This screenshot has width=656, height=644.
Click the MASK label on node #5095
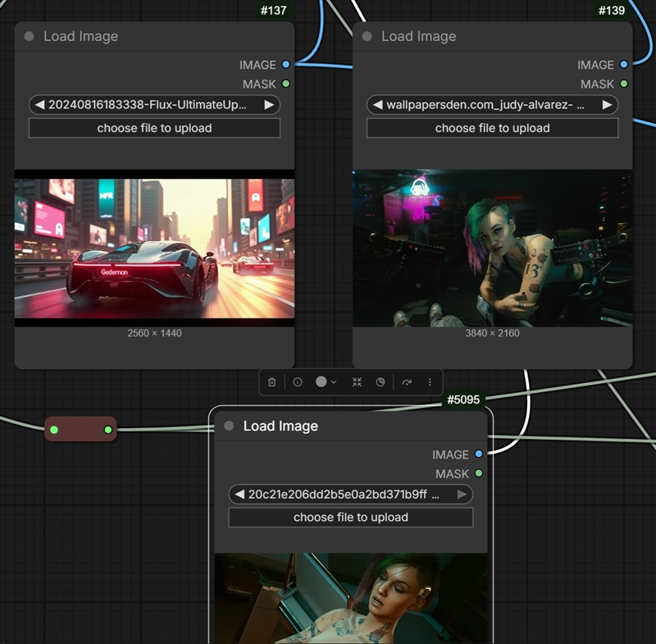point(453,473)
